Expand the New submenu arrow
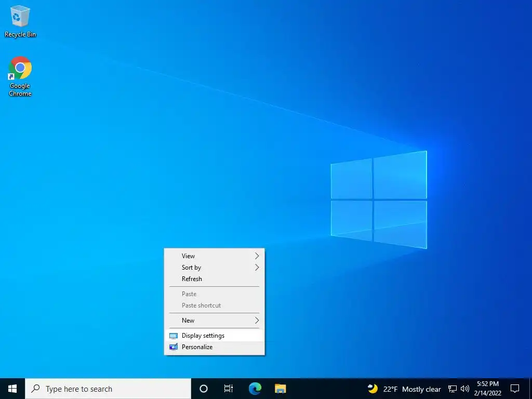This screenshot has width=532, height=399. click(257, 320)
